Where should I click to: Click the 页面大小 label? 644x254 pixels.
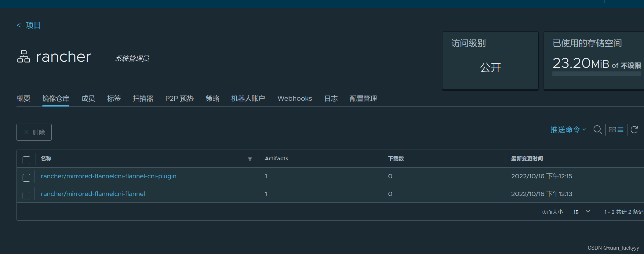(x=552, y=212)
